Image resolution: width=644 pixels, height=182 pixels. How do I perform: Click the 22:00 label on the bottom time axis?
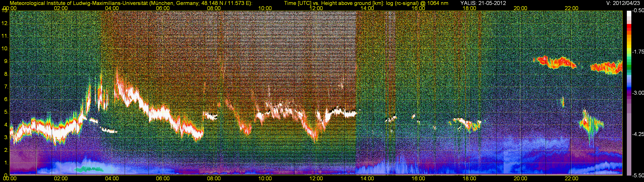(571, 179)
